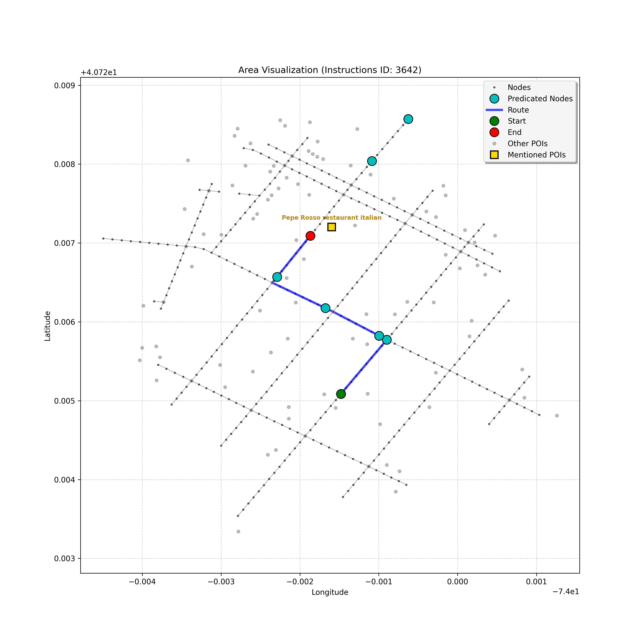
Task: Click the cyan Predicated Nodes legend icon
Action: [x=494, y=99]
